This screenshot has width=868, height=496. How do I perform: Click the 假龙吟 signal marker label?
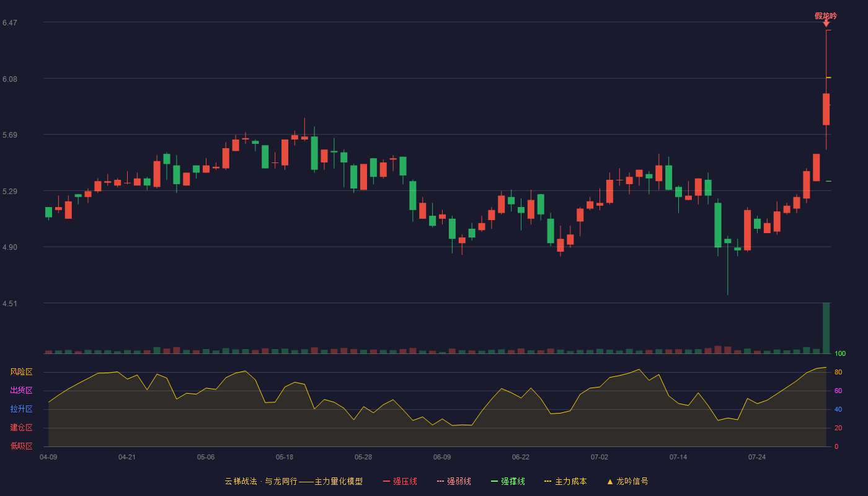click(826, 16)
